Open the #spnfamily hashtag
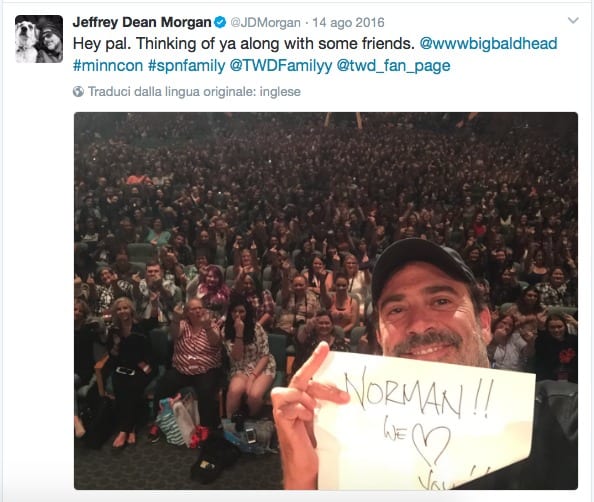594x502 pixels. [x=186, y=66]
